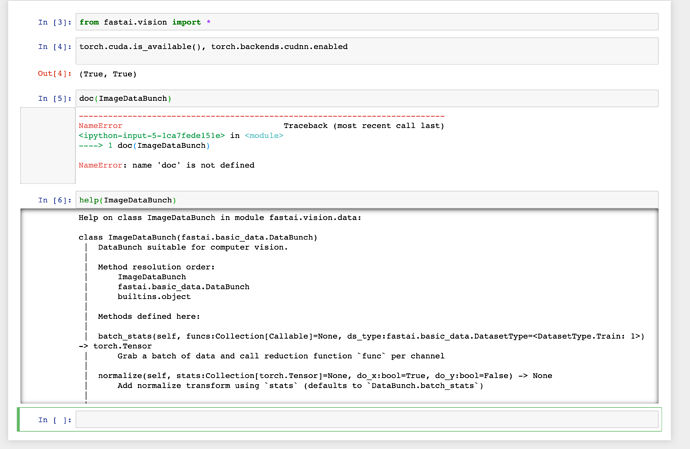
Task: Click "name 'doc' is not defined" error message
Action: click(x=190, y=165)
